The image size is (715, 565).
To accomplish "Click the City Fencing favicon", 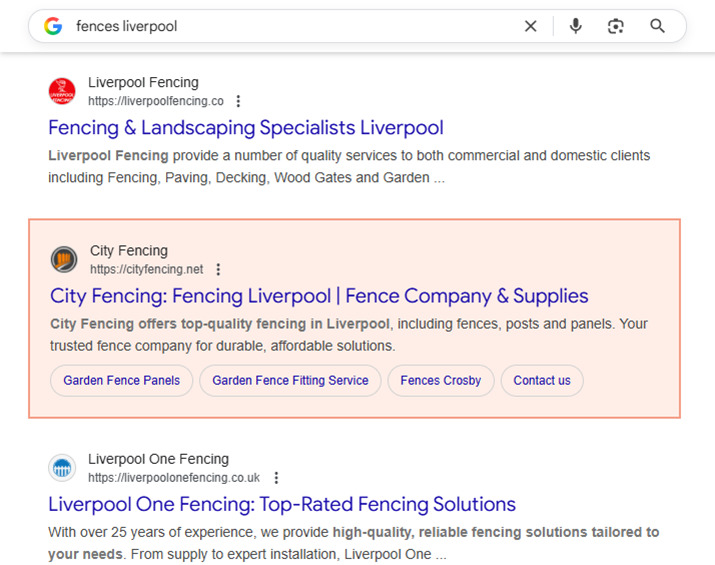I will (x=64, y=259).
